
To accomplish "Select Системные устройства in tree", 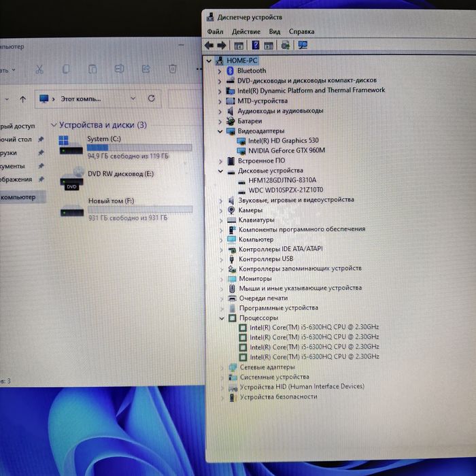I will tap(275, 377).
